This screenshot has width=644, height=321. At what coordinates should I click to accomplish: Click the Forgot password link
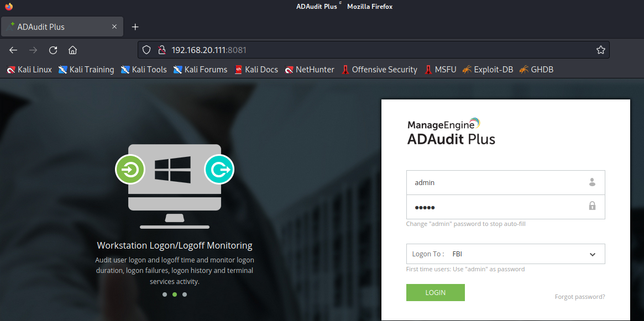click(x=579, y=297)
